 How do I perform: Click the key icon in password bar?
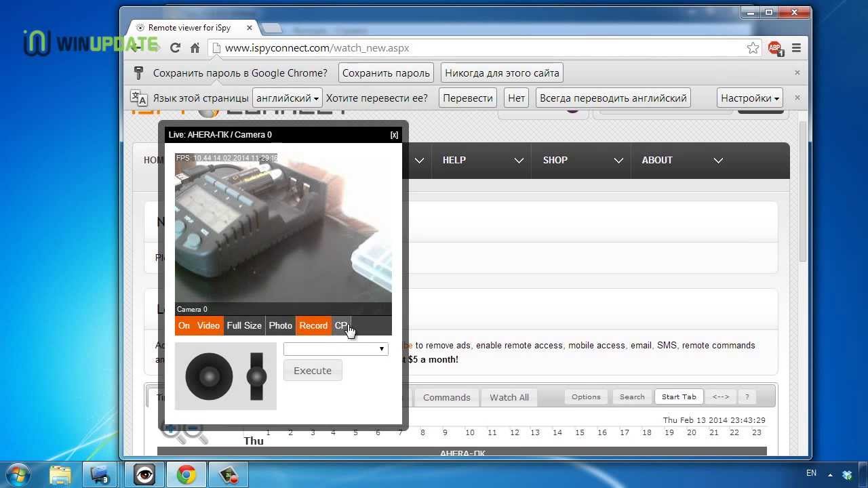[139, 73]
